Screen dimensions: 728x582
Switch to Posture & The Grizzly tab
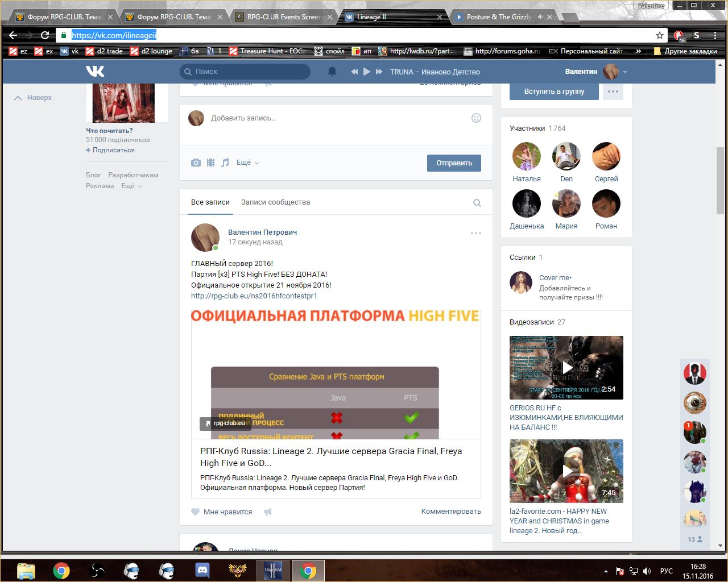[x=500, y=17]
